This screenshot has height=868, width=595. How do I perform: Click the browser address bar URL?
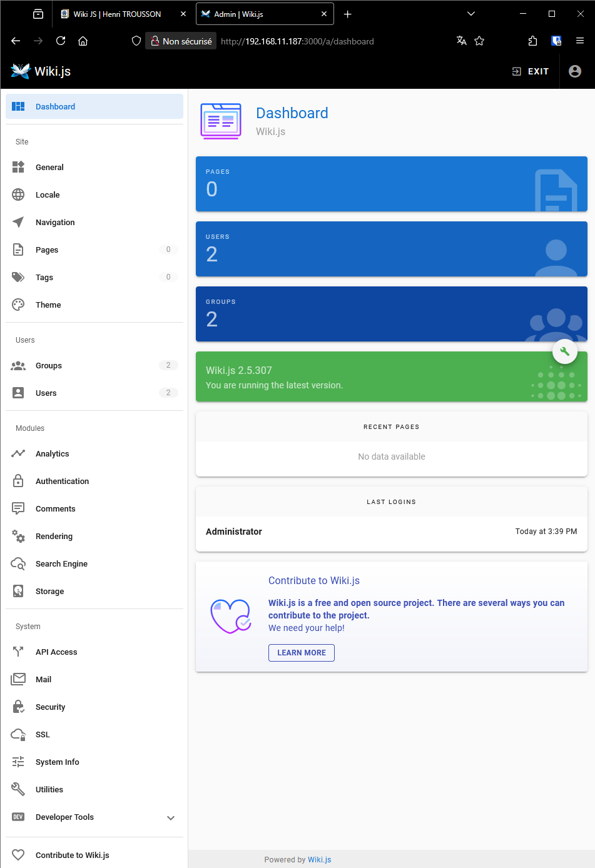click(x=297, y=41)
